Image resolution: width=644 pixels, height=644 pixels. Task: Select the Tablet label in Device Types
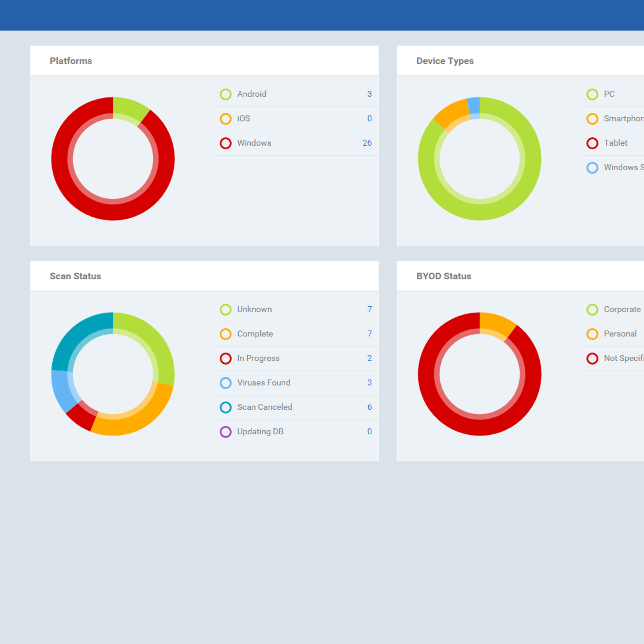(615, 143)
